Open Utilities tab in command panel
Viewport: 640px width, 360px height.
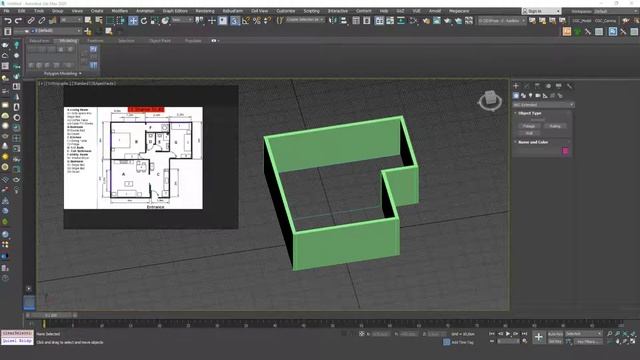[569, 86]
